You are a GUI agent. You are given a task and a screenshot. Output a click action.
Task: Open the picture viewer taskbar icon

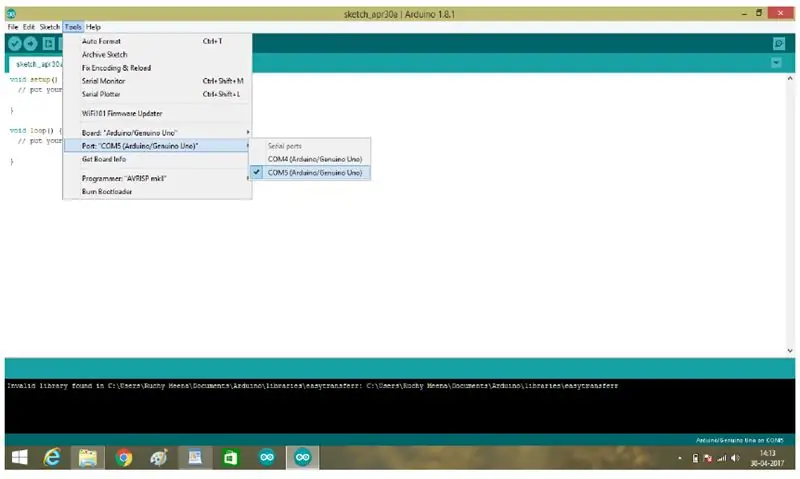195,458
